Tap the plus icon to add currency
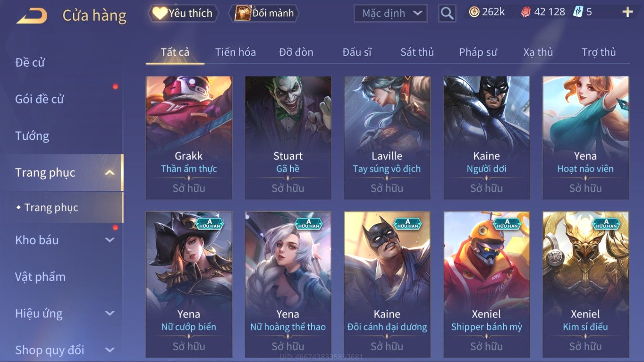Screen dimensions: 644x362 coord(627,12)
